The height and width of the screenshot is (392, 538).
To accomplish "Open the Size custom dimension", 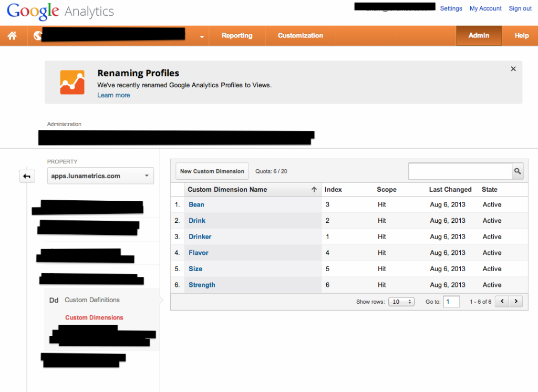I will (195, 269).
